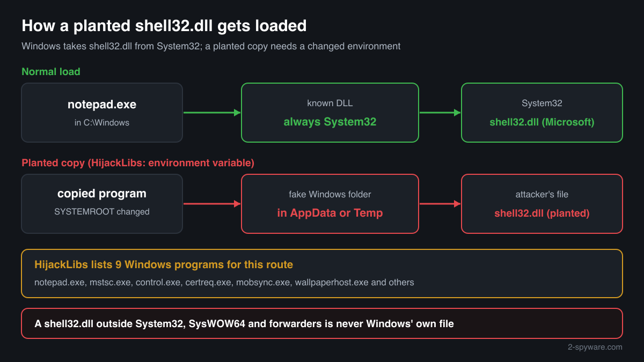
Task: Click 'shell32.dll (Microsoft)' text
Action: point(542,122)
